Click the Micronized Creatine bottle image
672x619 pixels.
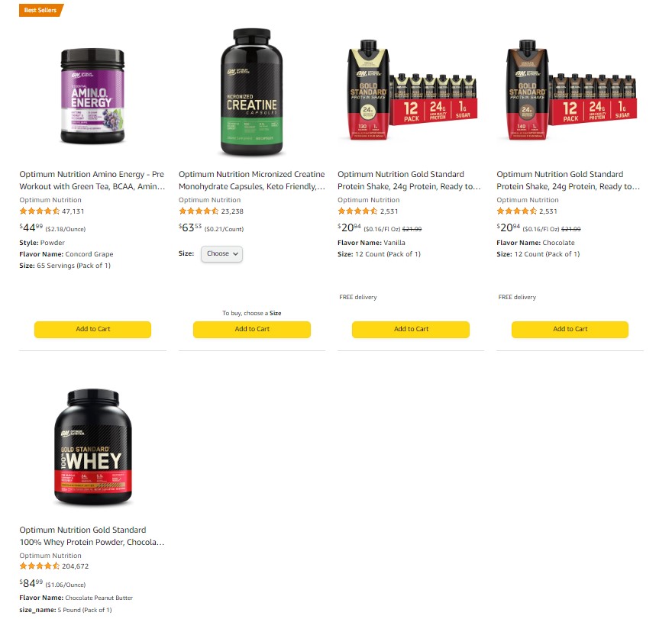[x=251, y=92]
